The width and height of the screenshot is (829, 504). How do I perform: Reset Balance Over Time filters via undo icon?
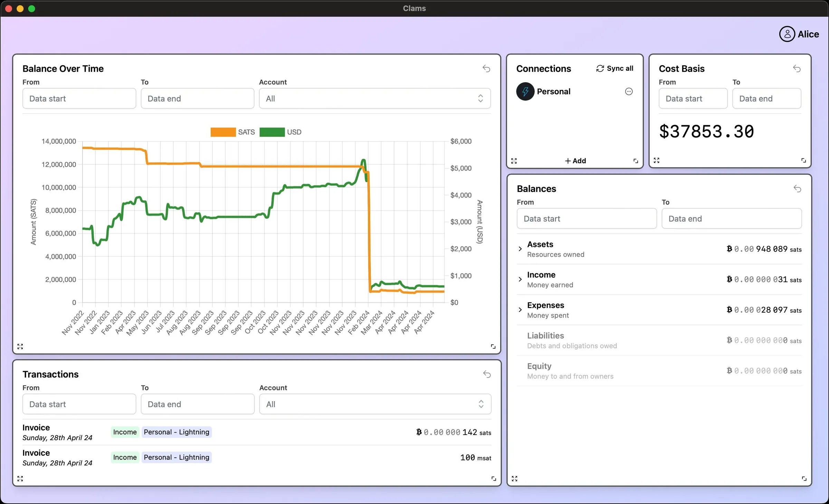[486, 69]
